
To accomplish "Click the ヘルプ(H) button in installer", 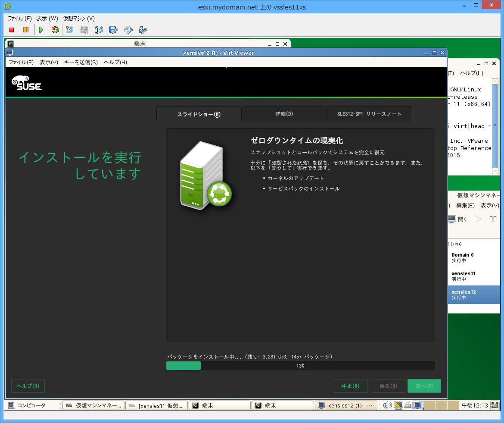I will coord(28,385).
